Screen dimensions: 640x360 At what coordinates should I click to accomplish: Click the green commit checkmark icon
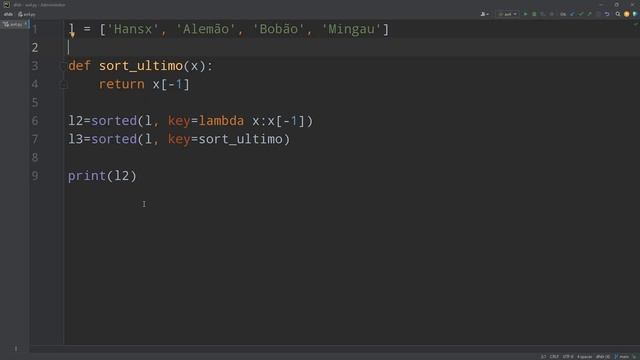pyautogui.click(x=581, y=14)
